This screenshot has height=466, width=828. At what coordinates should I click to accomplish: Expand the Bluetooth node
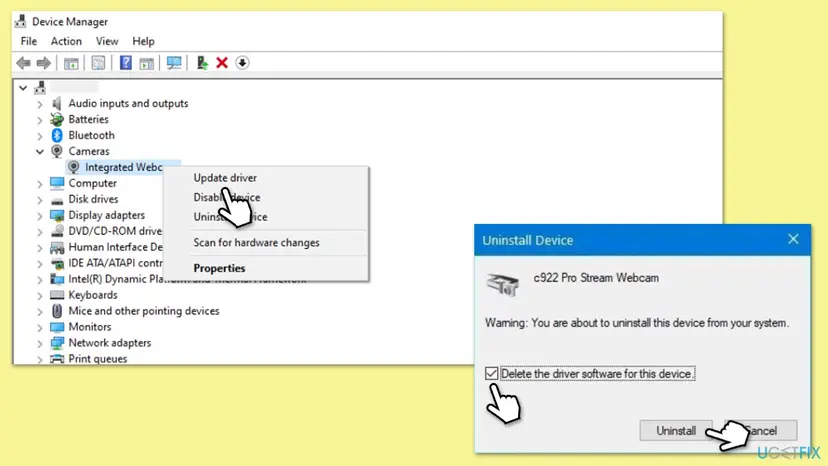click(40, 136)
